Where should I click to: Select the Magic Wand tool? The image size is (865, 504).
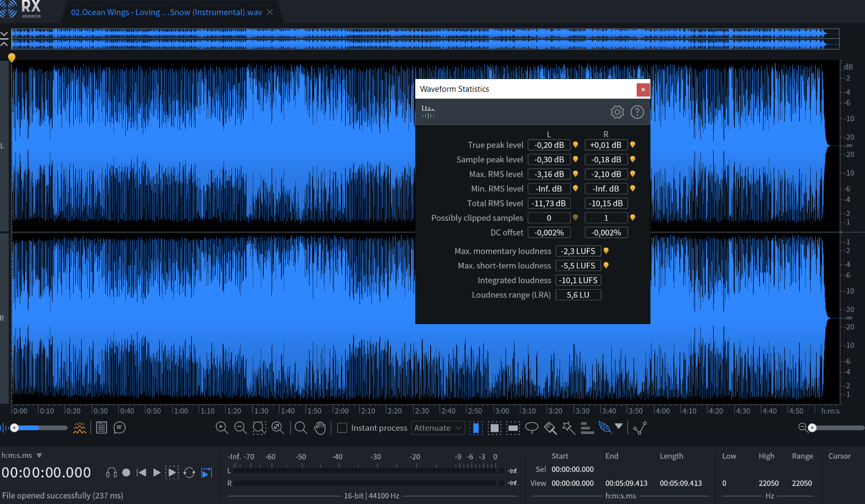[569, 428]
